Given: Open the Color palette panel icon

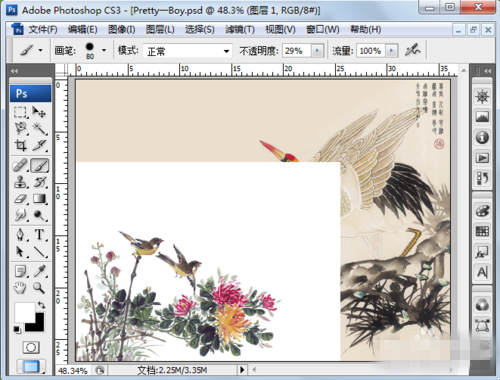Looking at the screenshot, I should (482, 211).
